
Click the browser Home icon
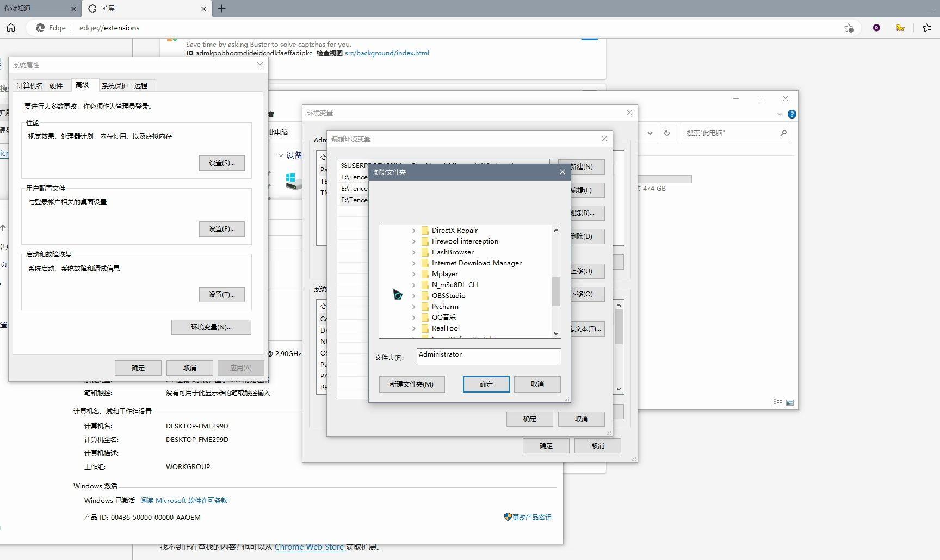pos(11,28)
